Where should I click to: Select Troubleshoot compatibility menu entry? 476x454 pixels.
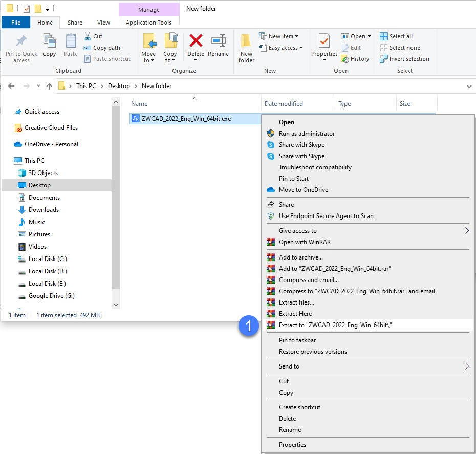(368, 167)
